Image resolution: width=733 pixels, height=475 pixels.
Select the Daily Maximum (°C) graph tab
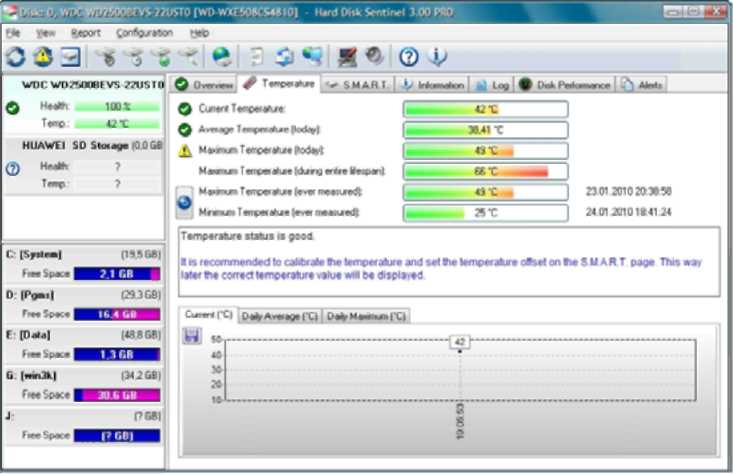coord(366,317)
